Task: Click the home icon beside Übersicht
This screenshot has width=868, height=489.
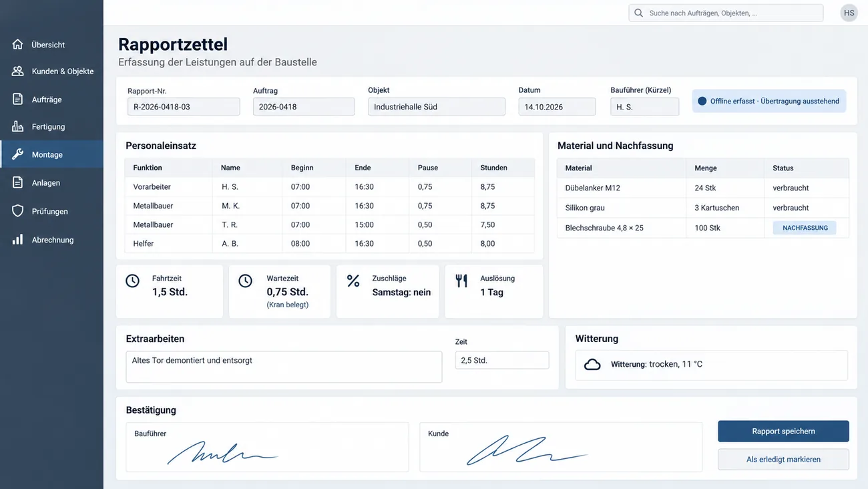Action: 18,45
